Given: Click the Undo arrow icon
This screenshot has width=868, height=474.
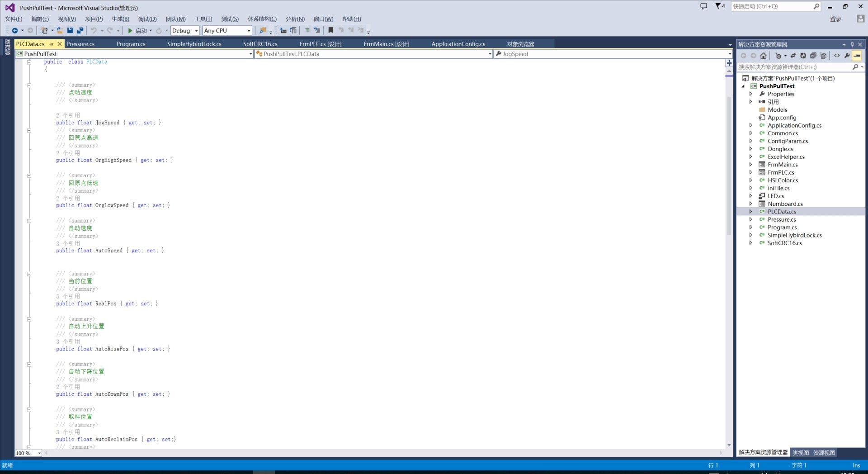Looking at the screenshot, I should tap(94, 31).
